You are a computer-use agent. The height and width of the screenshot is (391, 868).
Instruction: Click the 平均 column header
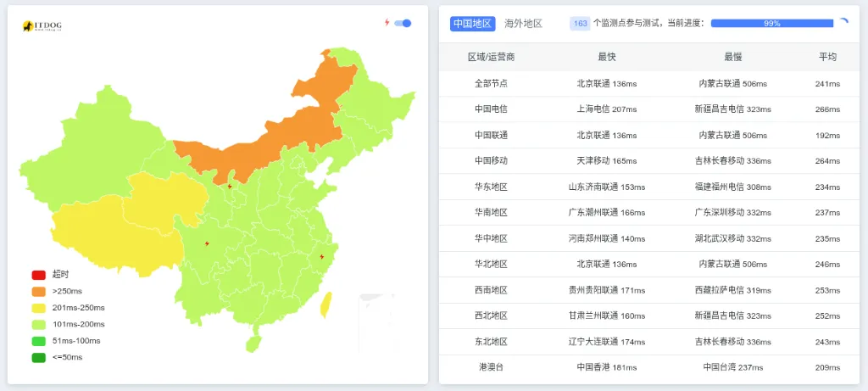point(827,57)
